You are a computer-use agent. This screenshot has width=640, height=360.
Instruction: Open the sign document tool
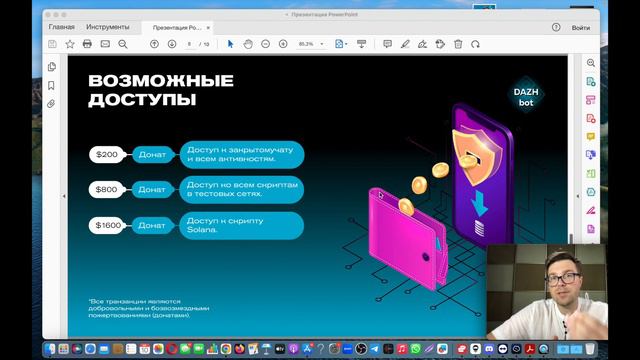point(422,44)
